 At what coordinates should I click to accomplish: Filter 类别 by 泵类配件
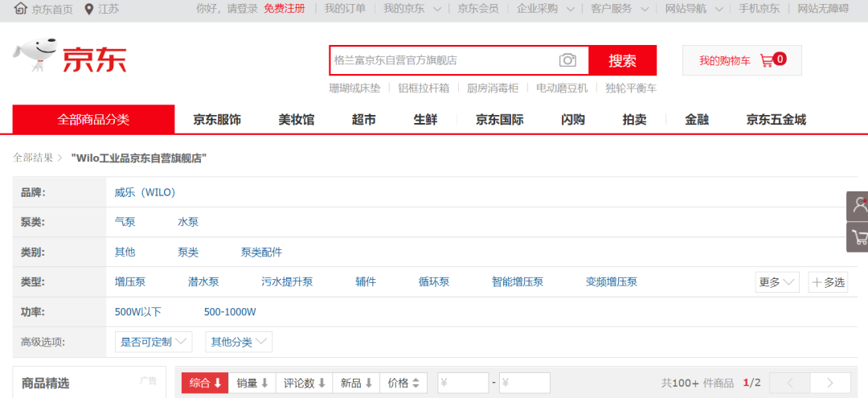(261, 252)
